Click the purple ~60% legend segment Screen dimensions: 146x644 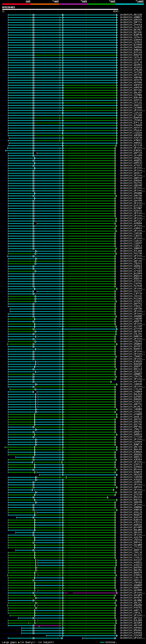coord(73,4)
